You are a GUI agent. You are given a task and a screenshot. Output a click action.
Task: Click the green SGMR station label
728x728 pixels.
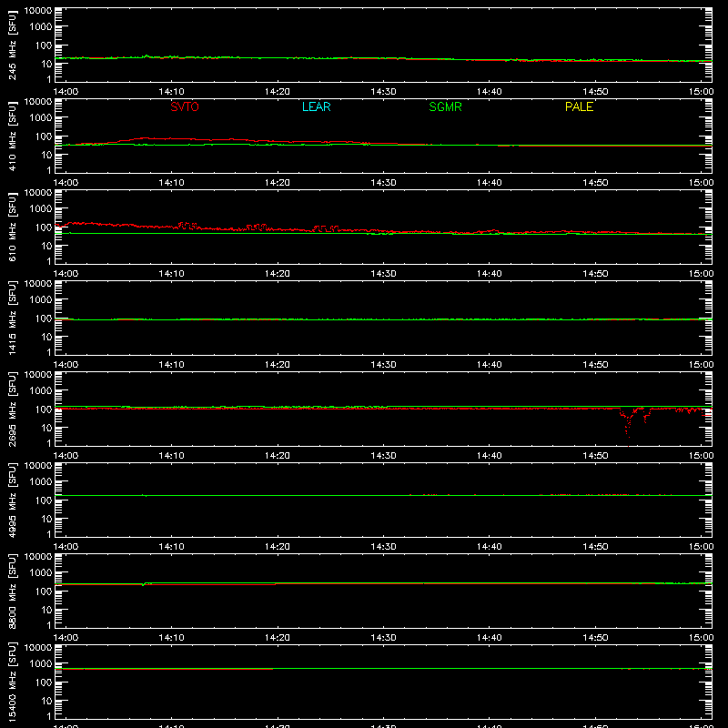(445, 106)
